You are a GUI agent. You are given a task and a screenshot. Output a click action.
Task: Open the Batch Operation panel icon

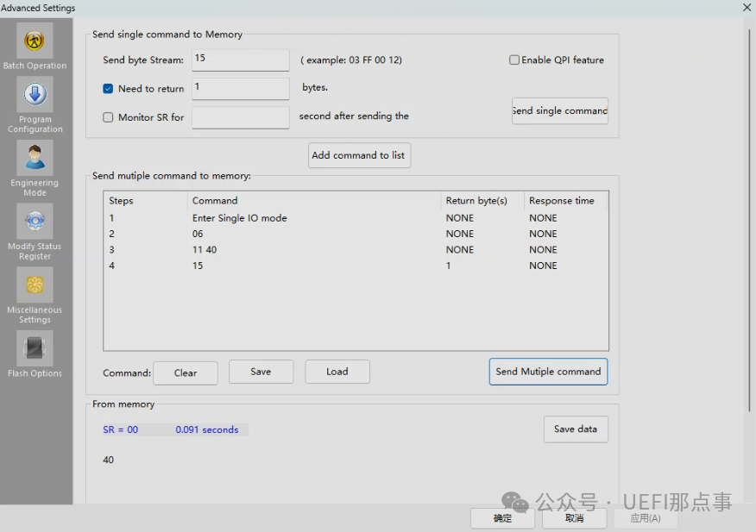click(x=35, y=41)
